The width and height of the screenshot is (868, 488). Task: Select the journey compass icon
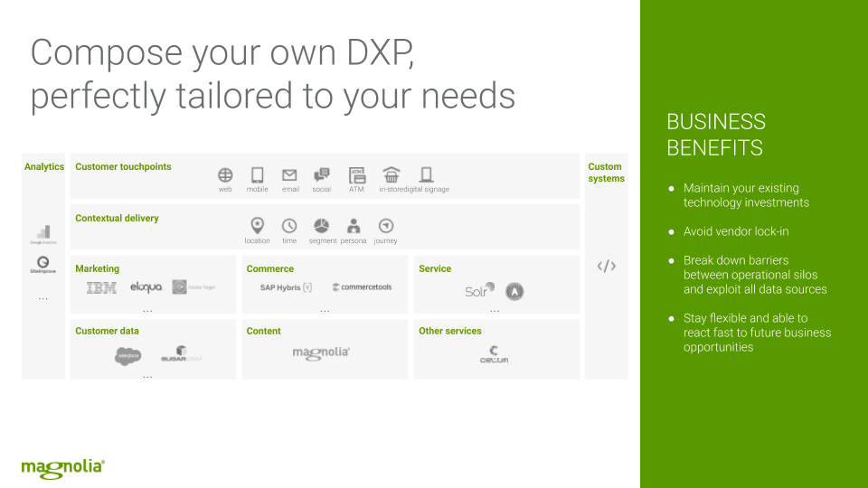(x=385, y=226)
